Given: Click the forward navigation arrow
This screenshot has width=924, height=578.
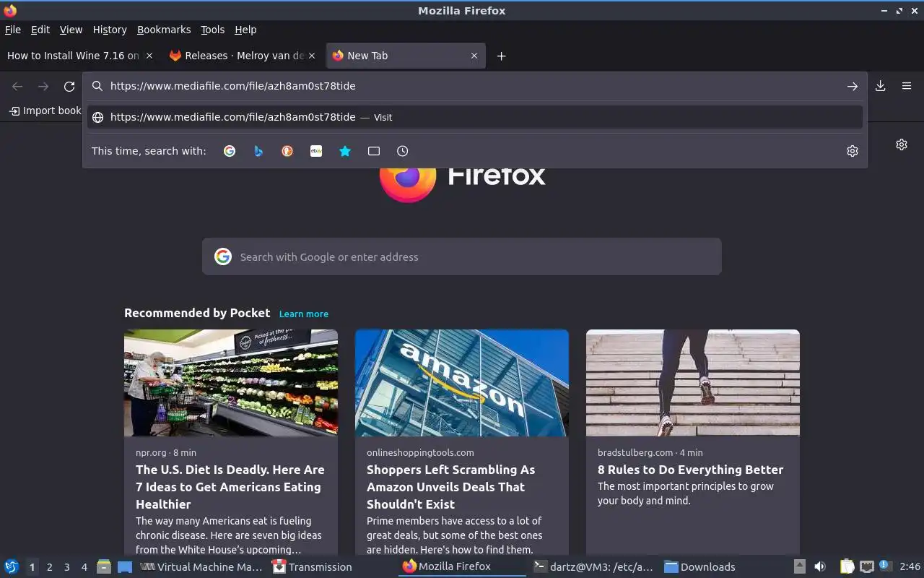Looking at the screenshot, I should 43,87.
